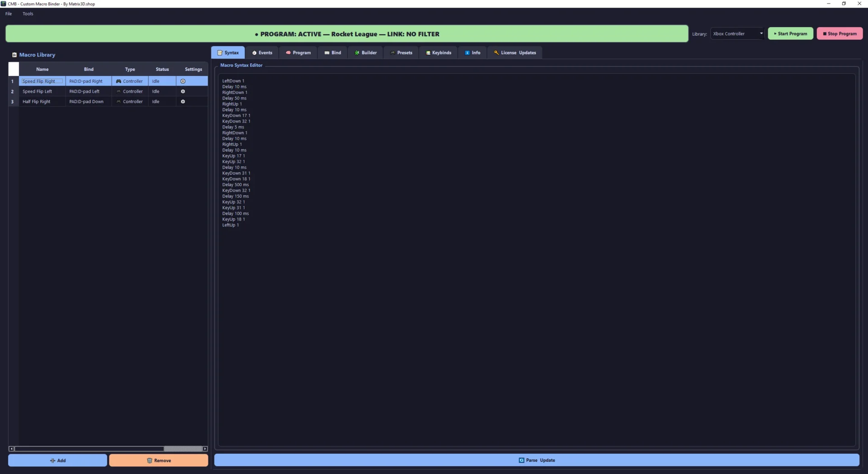Open the Keybinds tab
This screenshot has height=474, width=868.
(439, 52)
